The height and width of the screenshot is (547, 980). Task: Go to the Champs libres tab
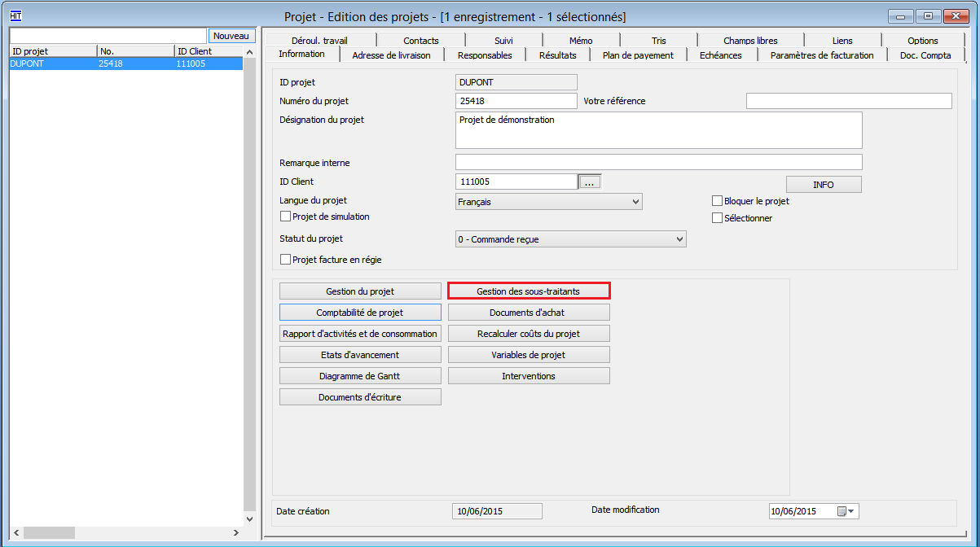click(x=749, y=41)
